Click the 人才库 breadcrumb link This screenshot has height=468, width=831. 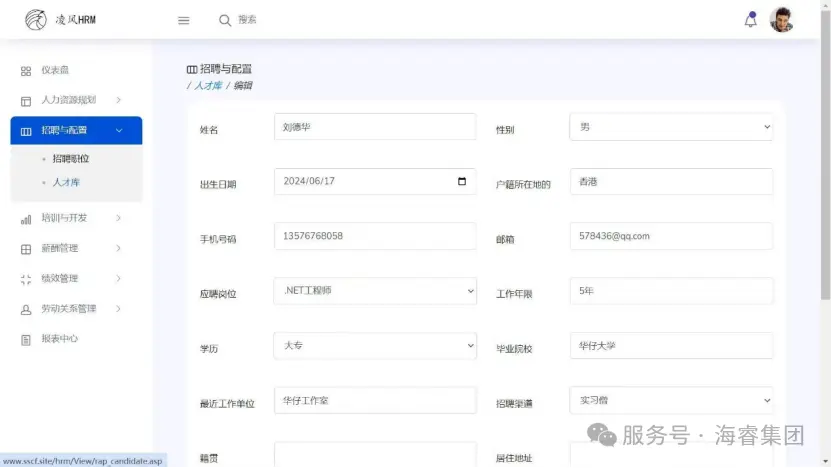[x=207, y=86]
